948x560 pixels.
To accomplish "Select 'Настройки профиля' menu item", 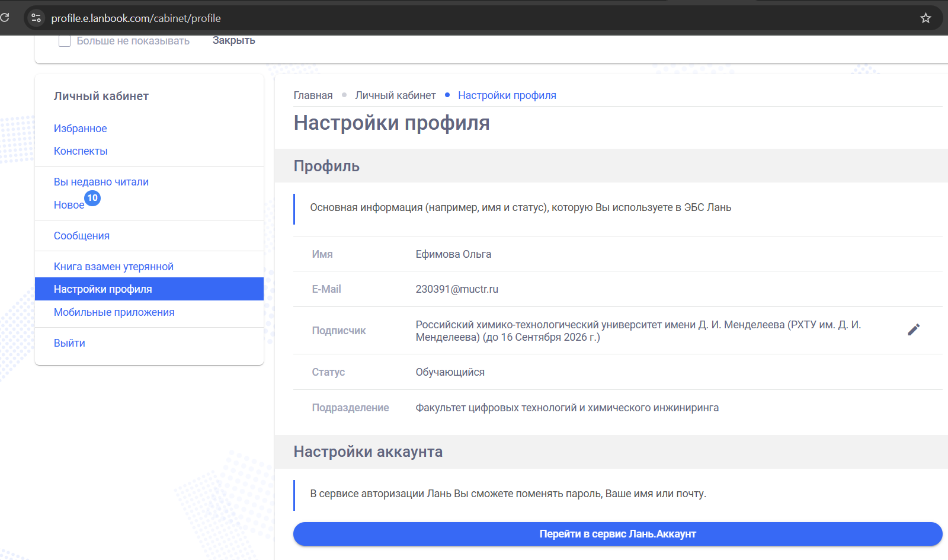I will point(103,289).
